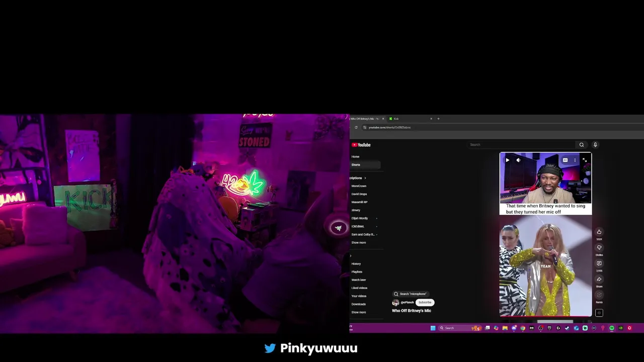Open zimery subscription channel
644x362 pixels.
(356, 210)
